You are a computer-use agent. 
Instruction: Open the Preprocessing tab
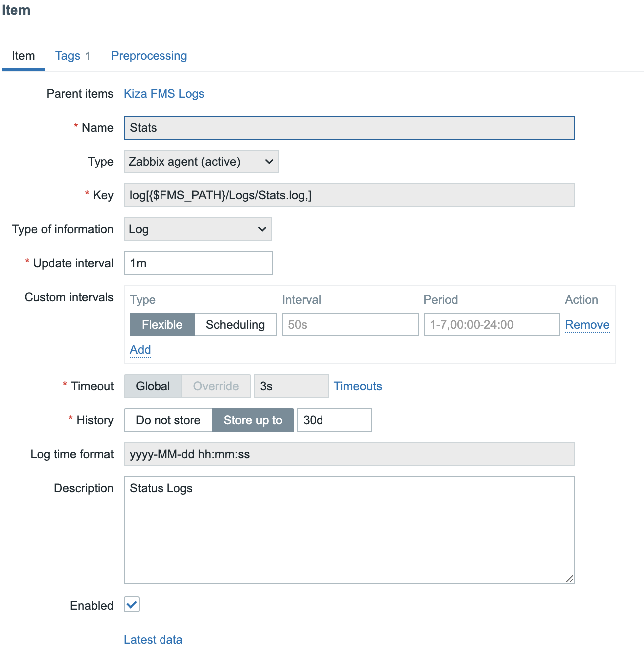149,56
